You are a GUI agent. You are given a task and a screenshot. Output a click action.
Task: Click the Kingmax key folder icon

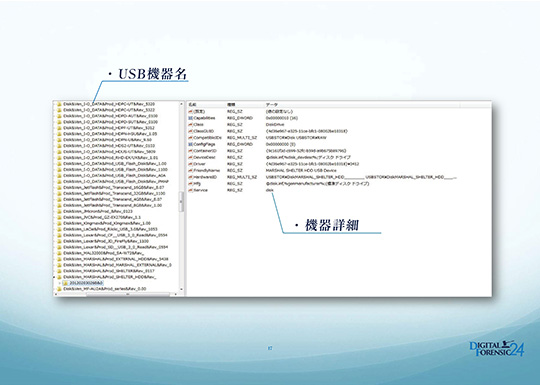point(59,223)
